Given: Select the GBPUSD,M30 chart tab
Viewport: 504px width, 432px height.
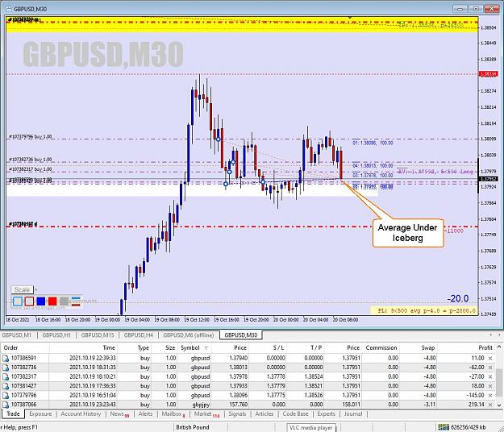Looking at the screenshot, I should 241,335.
